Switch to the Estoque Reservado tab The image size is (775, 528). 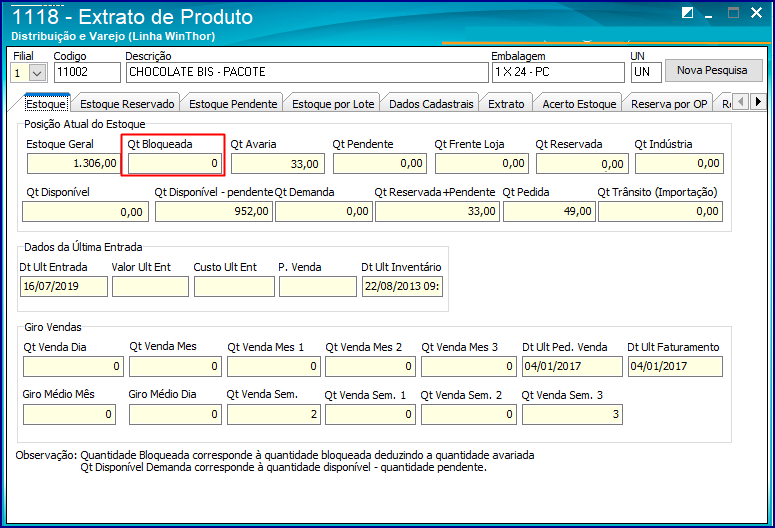[127, 104]
